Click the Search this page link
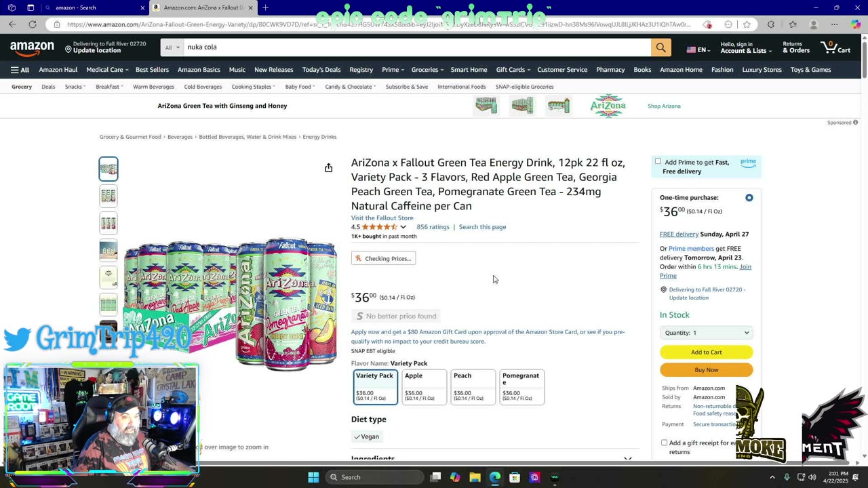The image size is (868, 488). click(482, 227)
